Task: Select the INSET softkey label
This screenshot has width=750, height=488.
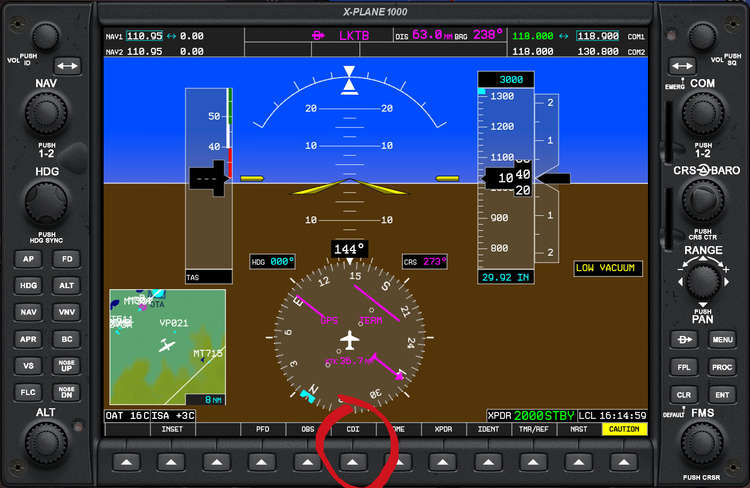Action: point(172,430)
